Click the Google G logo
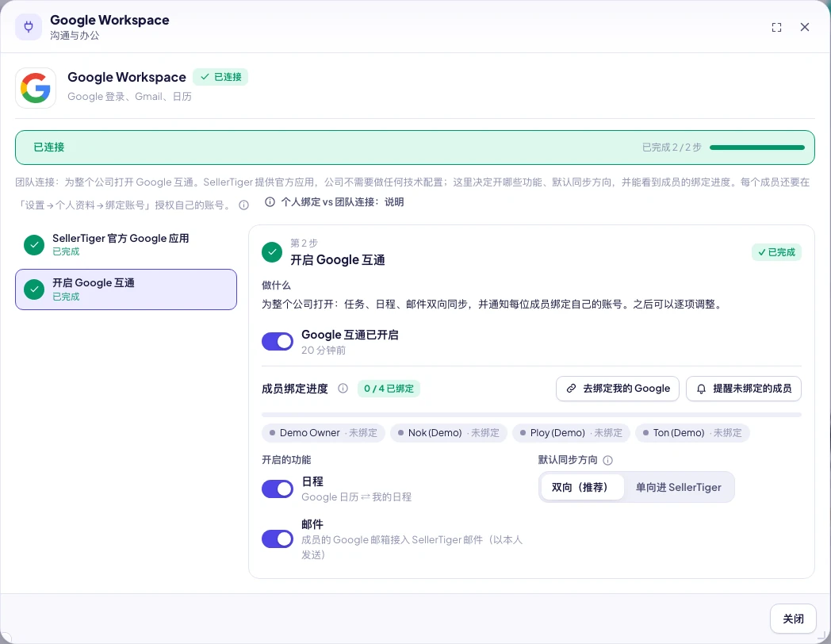 36,88
